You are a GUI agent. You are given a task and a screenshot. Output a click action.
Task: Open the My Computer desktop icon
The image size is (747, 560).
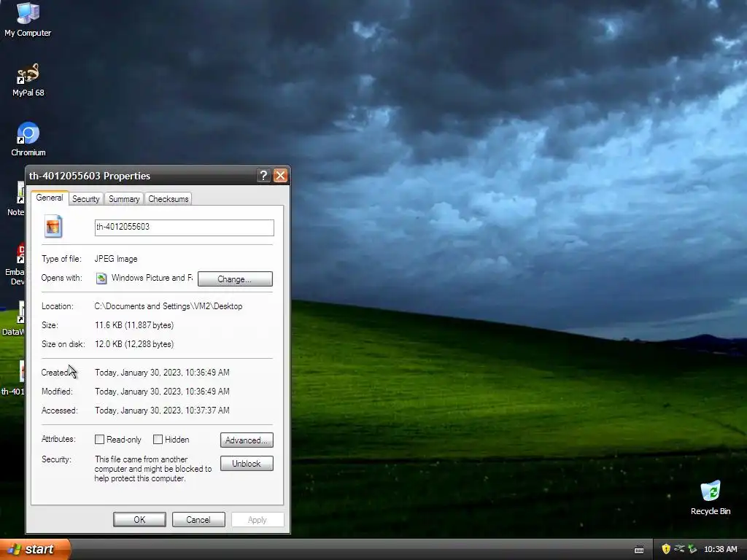pos(28,19)
